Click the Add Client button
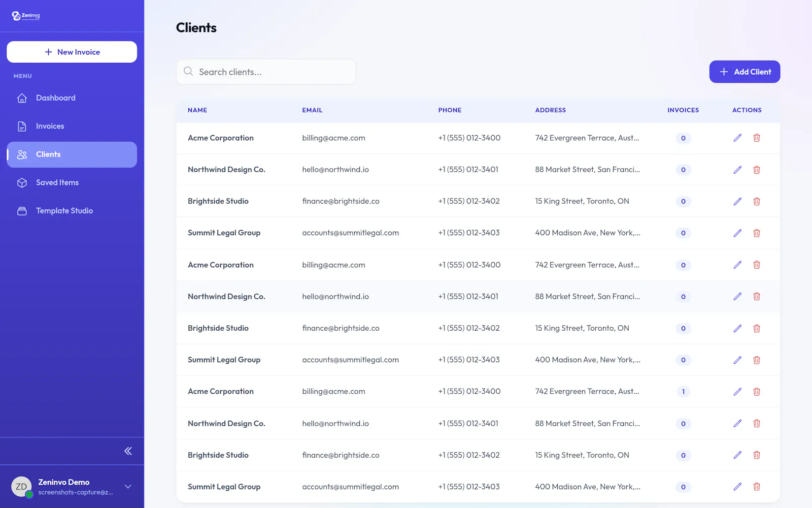The width and height of the screenshot is (812, 508). tap(745, 72)
